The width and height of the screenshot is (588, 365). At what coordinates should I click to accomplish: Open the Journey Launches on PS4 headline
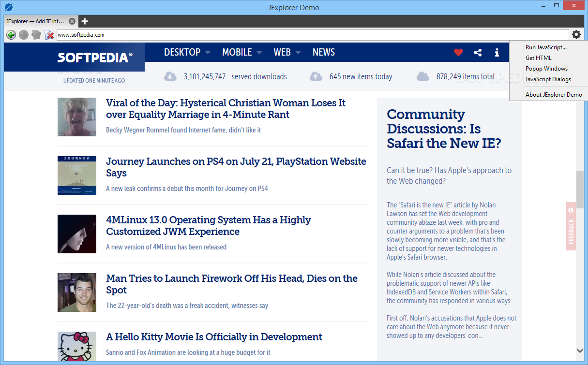click(x=236, y=167)
